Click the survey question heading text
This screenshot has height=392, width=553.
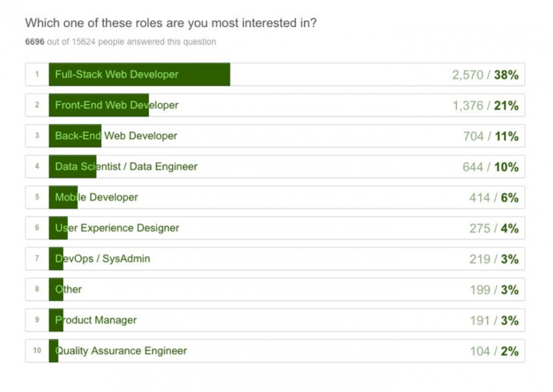(171, 23)
